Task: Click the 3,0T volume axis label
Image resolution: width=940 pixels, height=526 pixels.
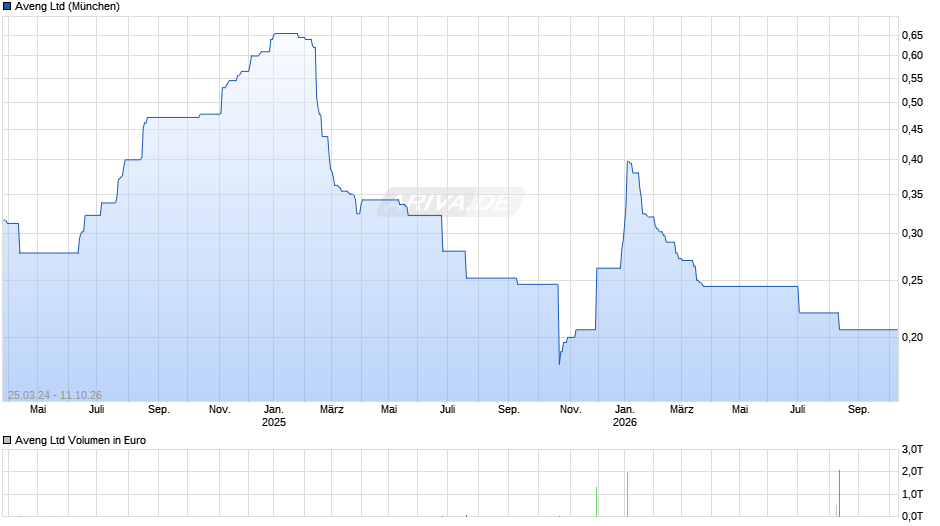Action: (x=912, y=449)
